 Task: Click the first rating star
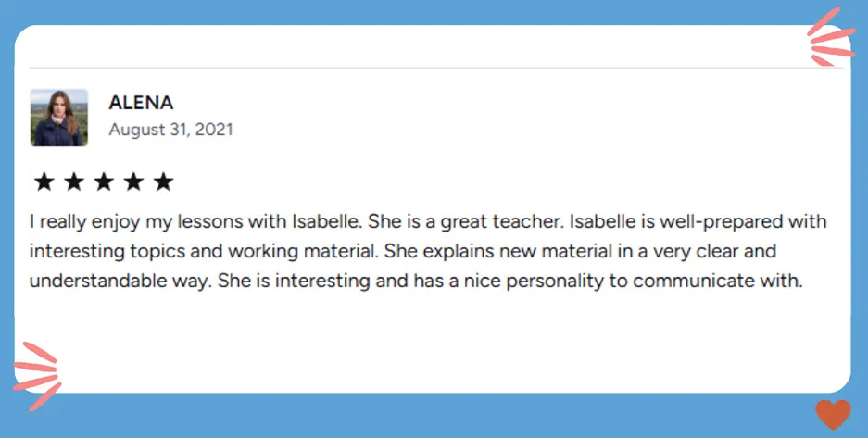(44, 181)
